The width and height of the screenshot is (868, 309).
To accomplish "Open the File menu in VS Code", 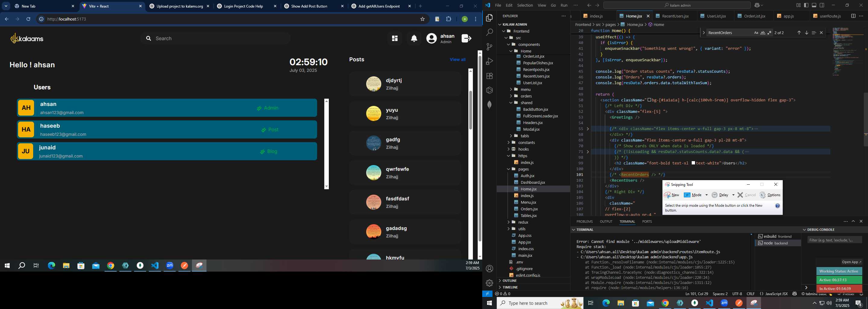I will [x=498, y=5].
